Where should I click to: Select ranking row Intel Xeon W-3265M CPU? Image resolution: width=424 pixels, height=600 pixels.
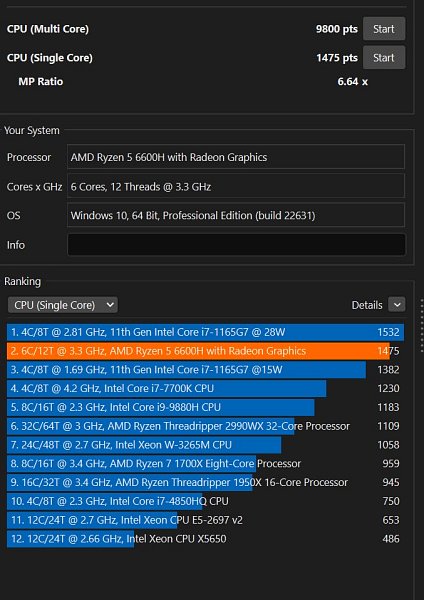[203, 445]
